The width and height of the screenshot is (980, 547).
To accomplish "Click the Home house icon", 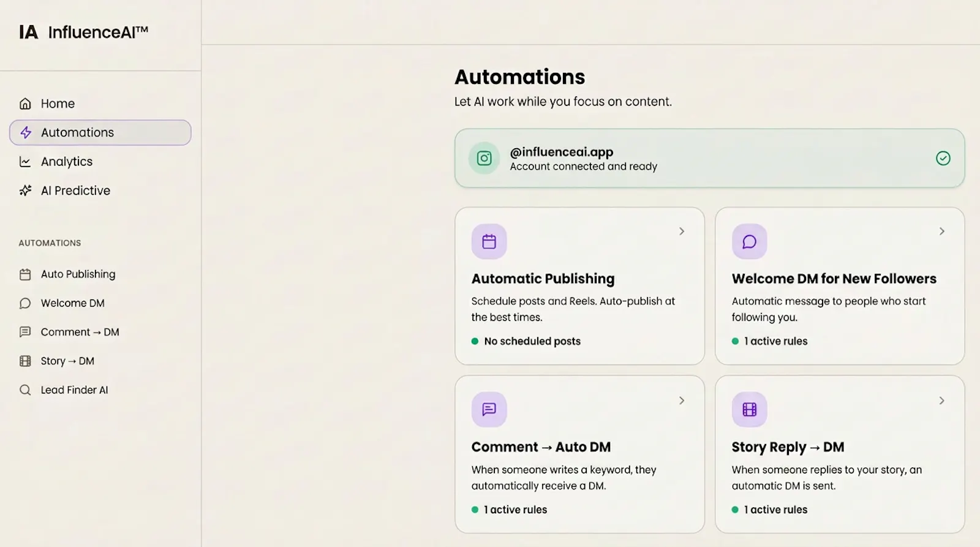I will (25, 104).
